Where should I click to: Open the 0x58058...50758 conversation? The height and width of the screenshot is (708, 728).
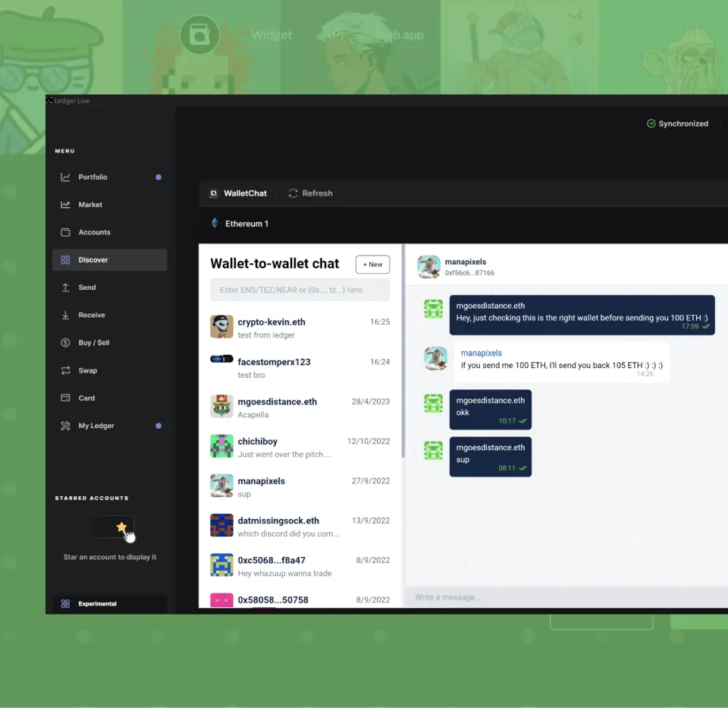point(300,599)
